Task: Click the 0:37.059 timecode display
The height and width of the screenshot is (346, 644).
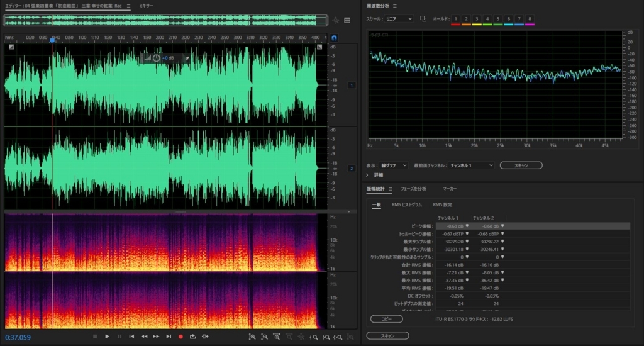Action: [18, 337]
